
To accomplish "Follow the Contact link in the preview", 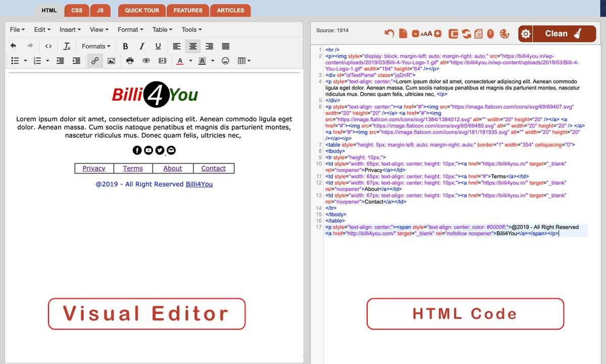I will 214,169.
